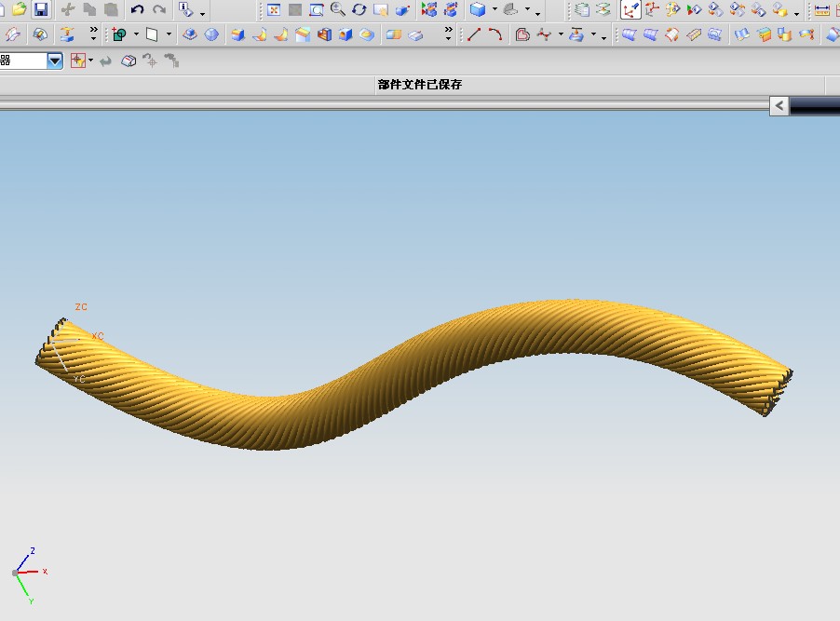Select the Line curve tool
Viewport: 840px width, 621px height.
[474, 34]
